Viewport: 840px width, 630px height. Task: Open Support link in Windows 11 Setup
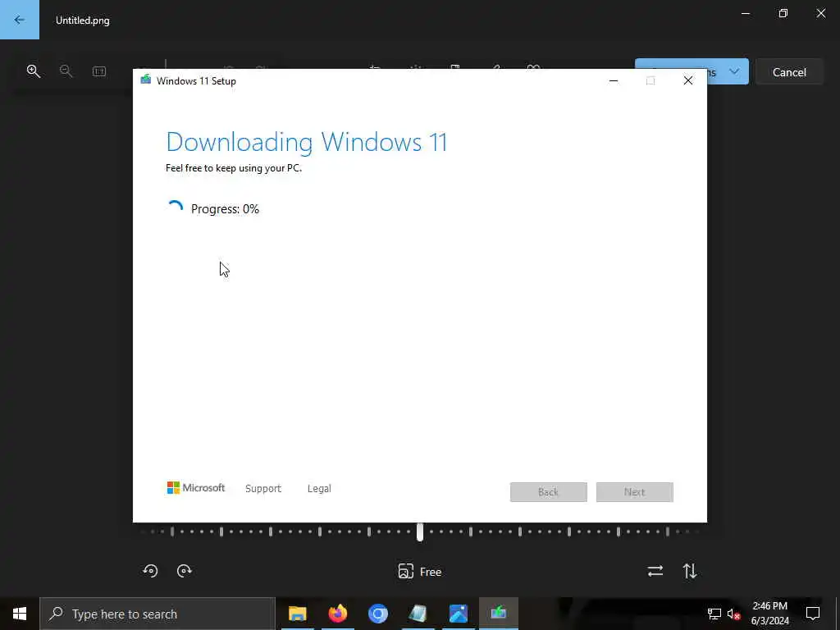point(263,488)
